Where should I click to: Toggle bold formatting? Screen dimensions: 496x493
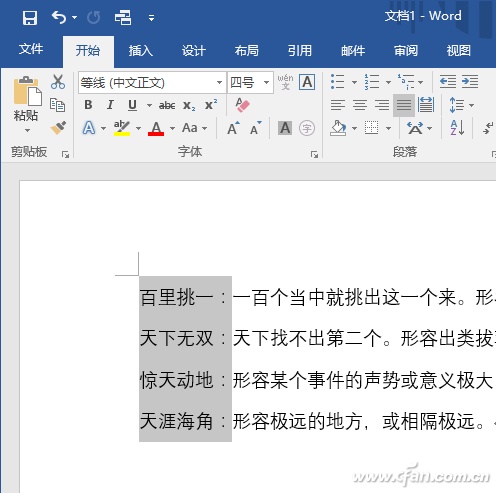(x=88, y=105)
